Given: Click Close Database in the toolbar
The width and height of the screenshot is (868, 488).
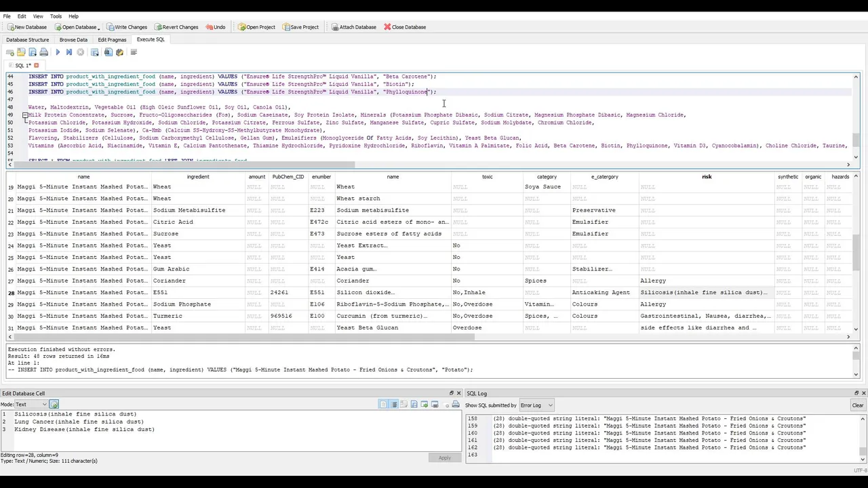Looking at the screenshot, I should (405, 27).
